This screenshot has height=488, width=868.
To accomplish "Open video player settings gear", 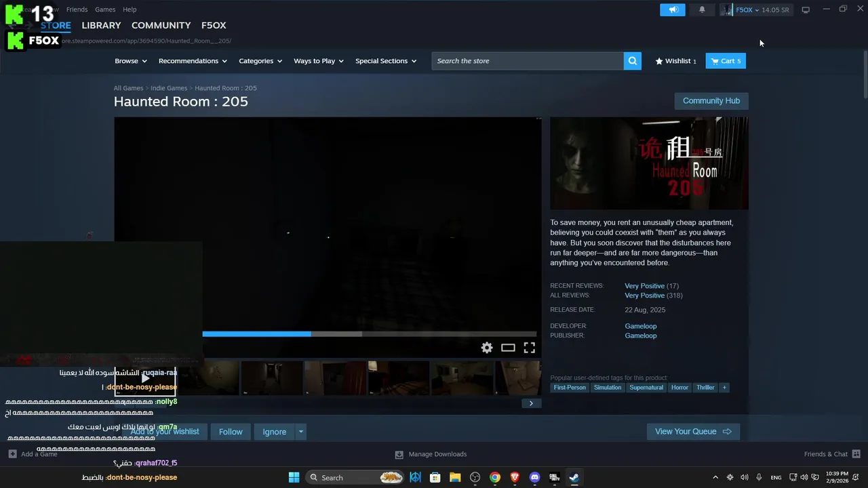I will click(x=487, y=348).
